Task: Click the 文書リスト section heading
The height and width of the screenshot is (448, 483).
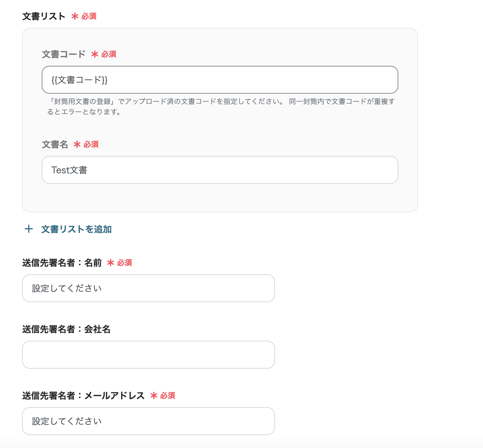Action: pyautogui.click(x=44, y=16)
